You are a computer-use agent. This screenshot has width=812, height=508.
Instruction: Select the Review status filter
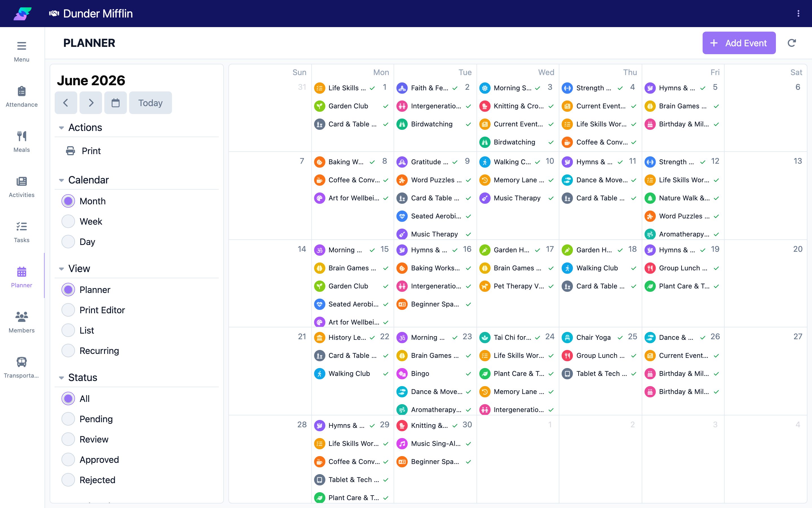click(x=68, y=439)
